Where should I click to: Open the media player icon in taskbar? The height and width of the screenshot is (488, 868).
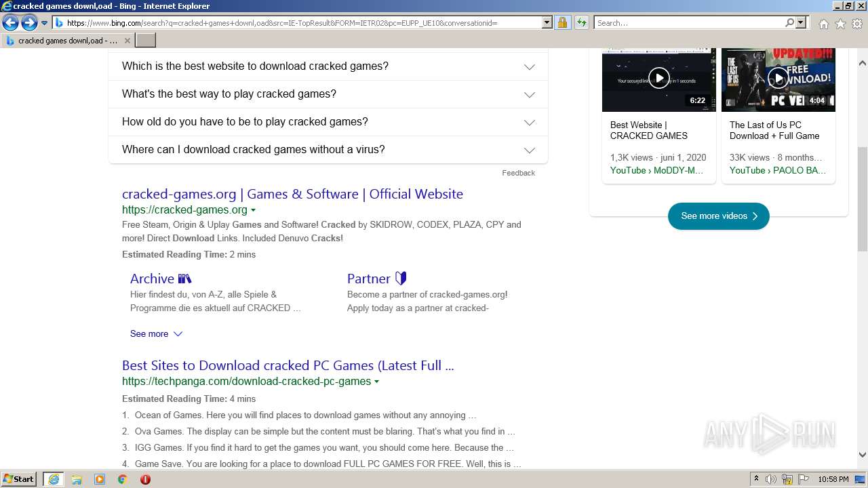click(x=100, y=479)
